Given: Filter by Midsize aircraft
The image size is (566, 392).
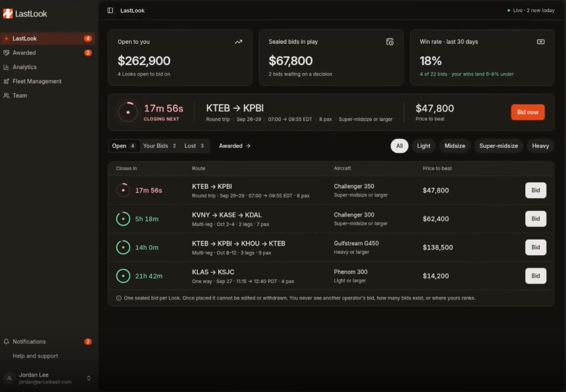Looking at the screenshot, I should pyautogui.click(x=455, y=146).
